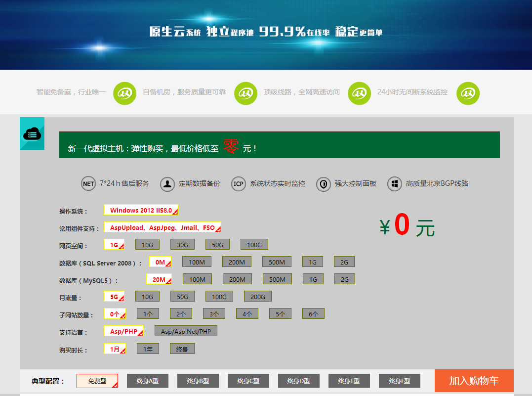Set sub-site count to 3个
Viewport: 532px width, 396px height.
point(214,314)
